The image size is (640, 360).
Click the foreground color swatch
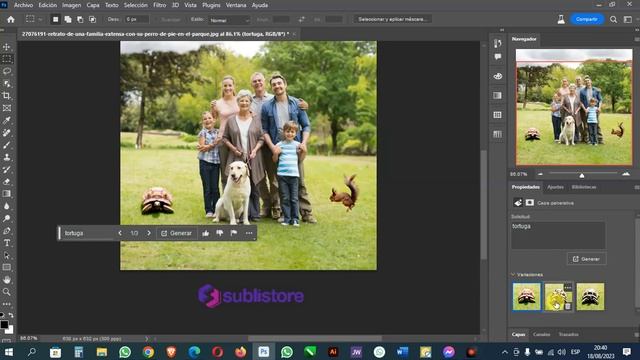click(4, 325)
